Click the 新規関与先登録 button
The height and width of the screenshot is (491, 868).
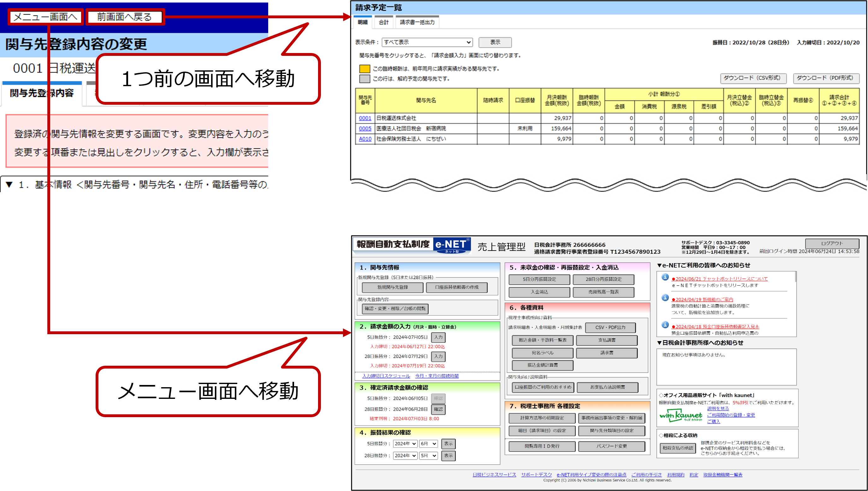[393, 287]
